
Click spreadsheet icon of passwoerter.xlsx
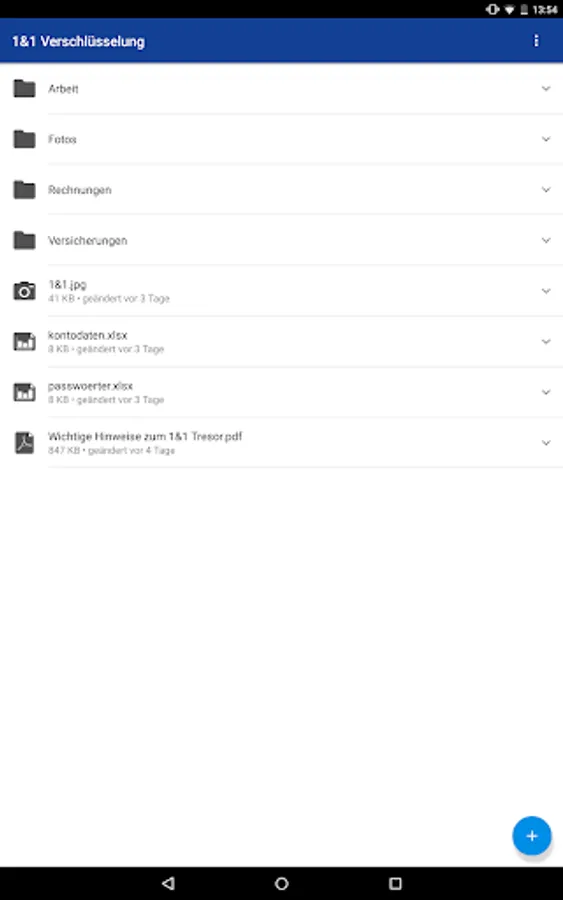24,392
